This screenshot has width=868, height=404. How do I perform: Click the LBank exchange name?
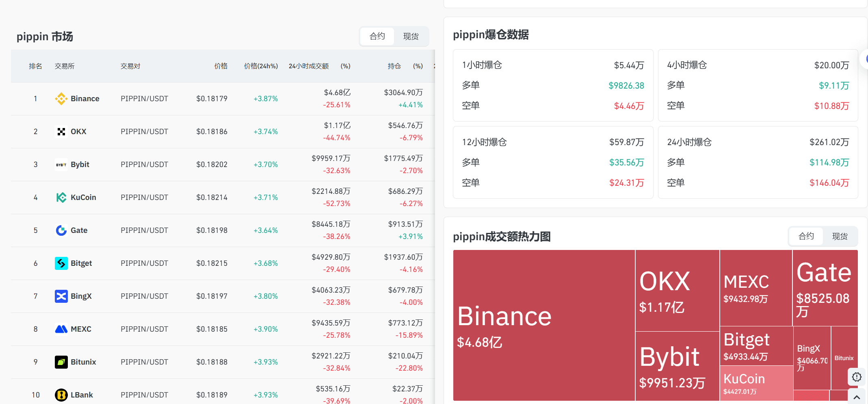tap(82, 395)
